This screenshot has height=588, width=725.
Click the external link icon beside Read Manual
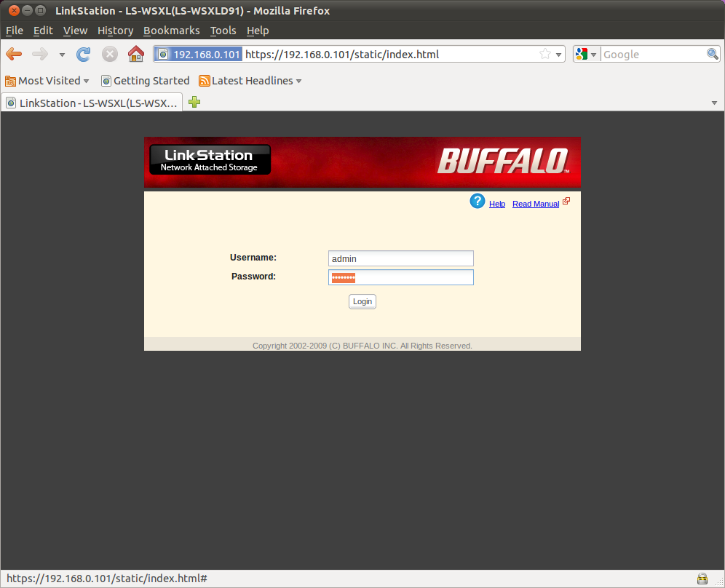(566, 201)
